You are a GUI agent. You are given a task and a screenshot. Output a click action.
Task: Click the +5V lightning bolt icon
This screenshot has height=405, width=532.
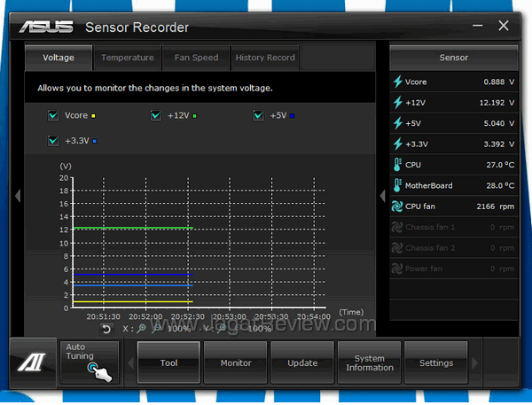397,123
